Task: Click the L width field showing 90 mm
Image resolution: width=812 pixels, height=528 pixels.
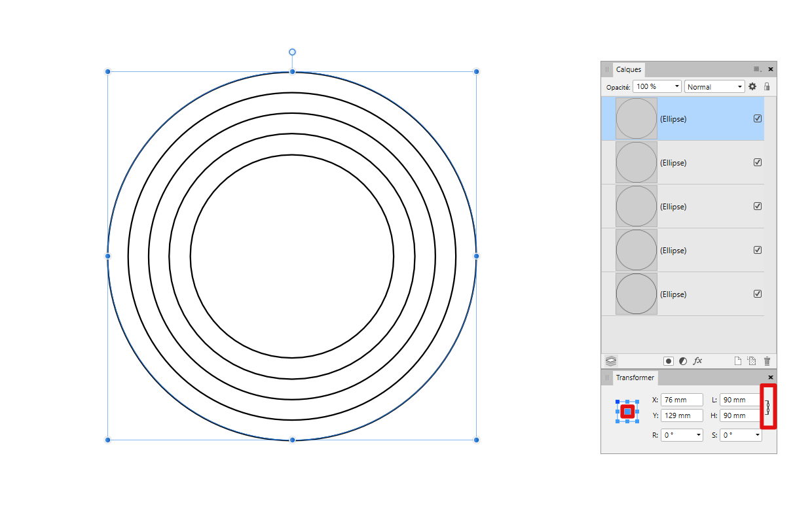Action: [741, 400]
